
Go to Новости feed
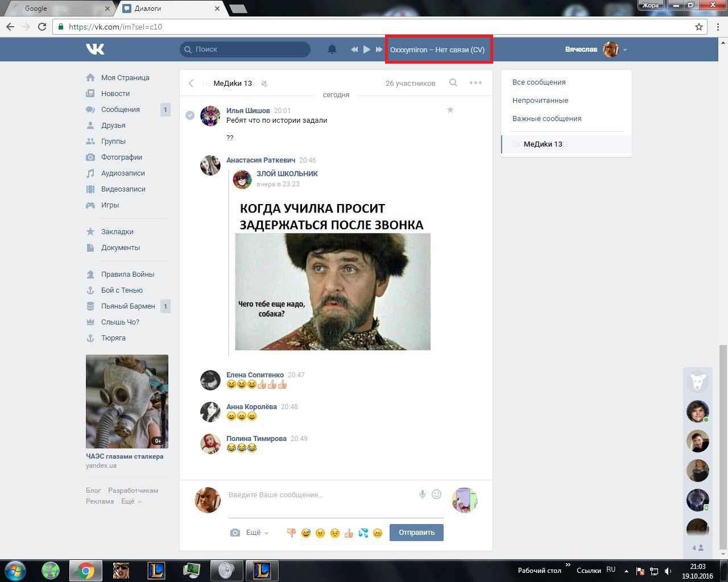click(x=115, y=93)
